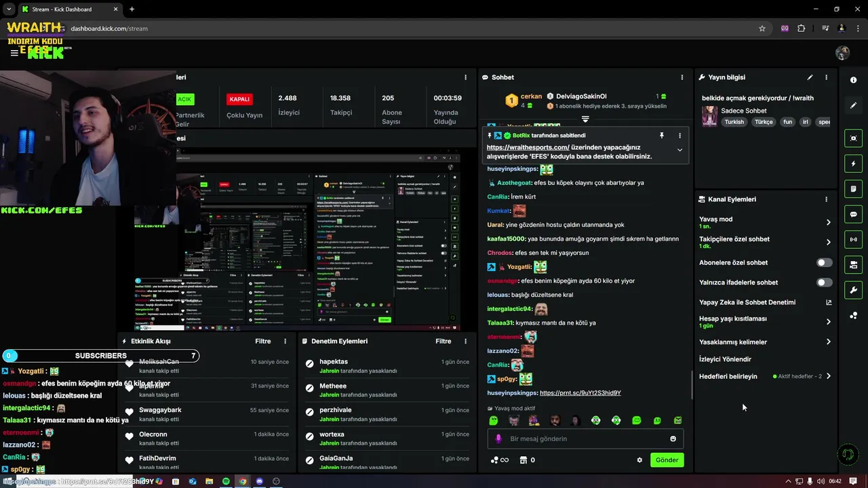Click the profile avatar at top right
Screen dimensions: 868x488
tap(843, 53)
